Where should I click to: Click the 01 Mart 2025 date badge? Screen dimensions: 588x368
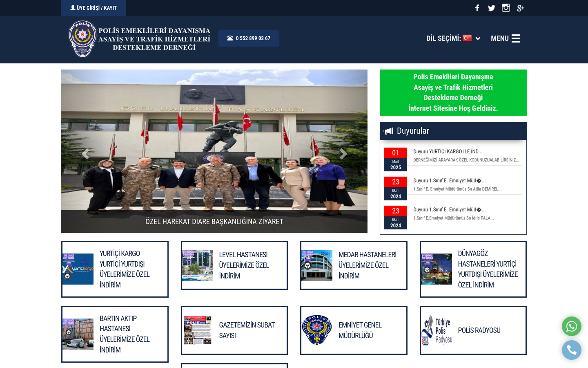pyautogui.click(x=396, y=159)
